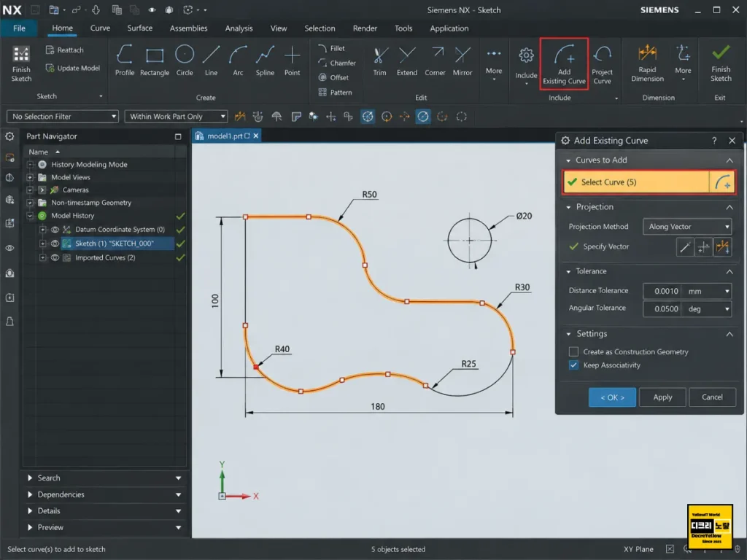
Task: Activate the Extend tool
Action: 407,60
